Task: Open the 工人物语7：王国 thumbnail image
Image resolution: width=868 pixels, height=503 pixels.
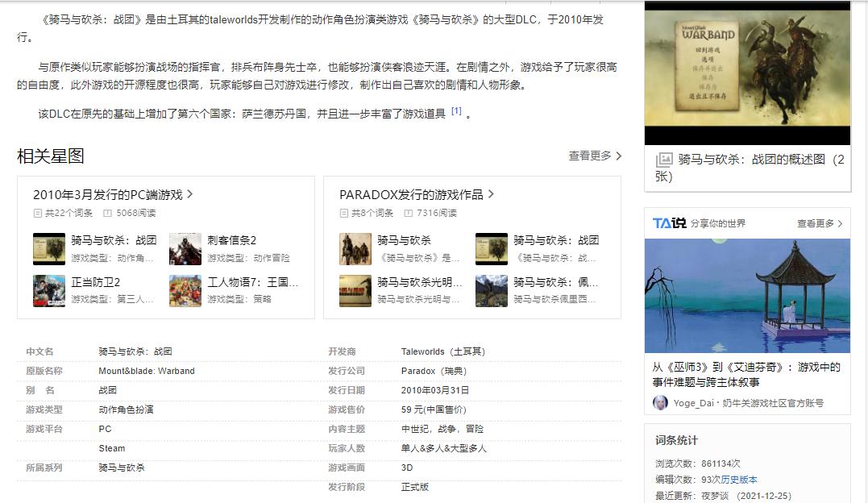Action: click(x=185, y=291)
